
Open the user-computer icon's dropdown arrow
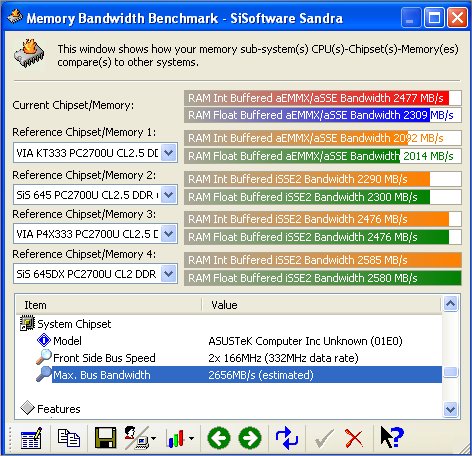pyautogui.click(x=153, y=438)
